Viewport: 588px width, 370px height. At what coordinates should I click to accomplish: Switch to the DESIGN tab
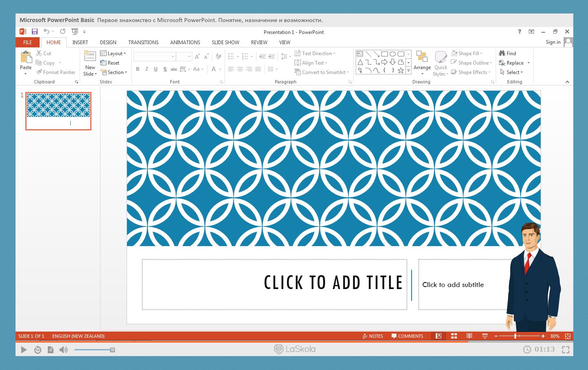point(108,43)
